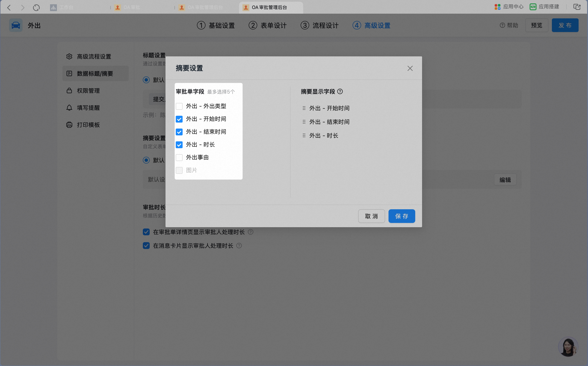Close the 摘要设置 dialog with X
The height and width of the screenshot is (366, 588).
pos(410,68)
